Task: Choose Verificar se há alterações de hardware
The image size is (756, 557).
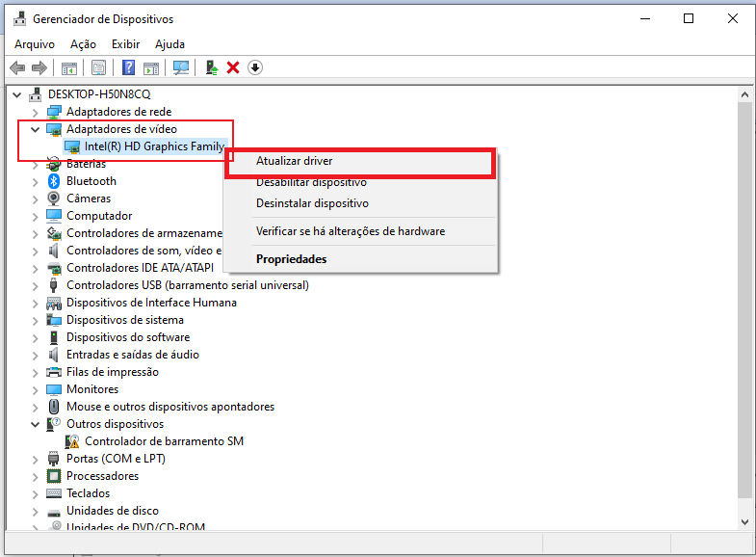Action: click(360, 231)
